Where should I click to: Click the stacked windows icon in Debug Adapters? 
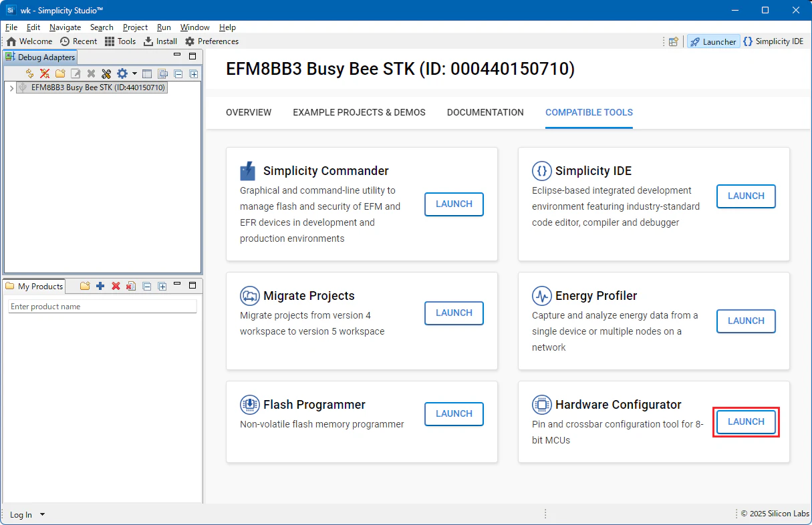tap(162, 73)
